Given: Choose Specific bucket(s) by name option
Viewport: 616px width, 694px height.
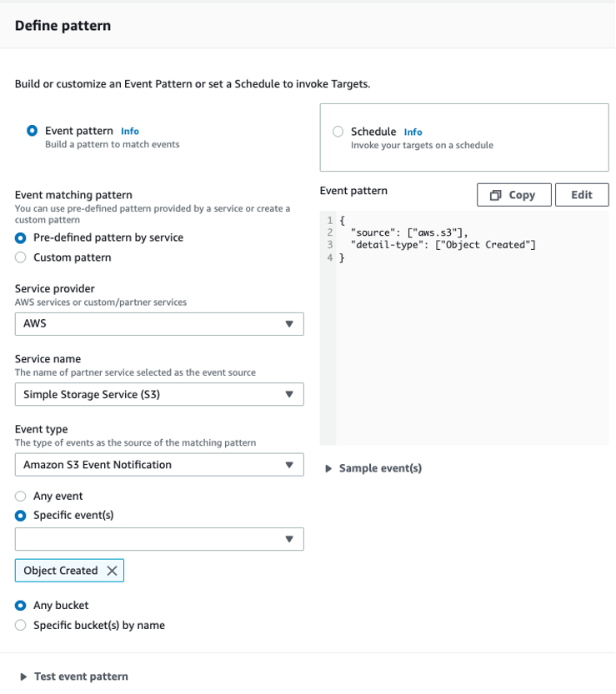Looking at the screenshot, I should pos(20,625).
